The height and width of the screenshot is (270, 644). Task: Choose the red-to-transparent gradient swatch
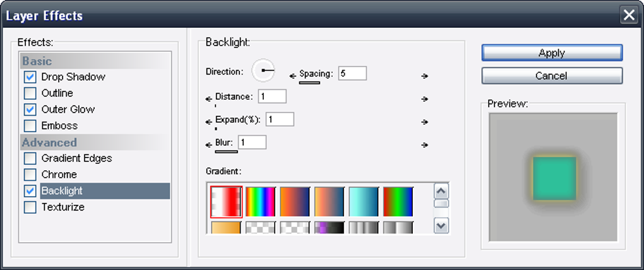226,201
